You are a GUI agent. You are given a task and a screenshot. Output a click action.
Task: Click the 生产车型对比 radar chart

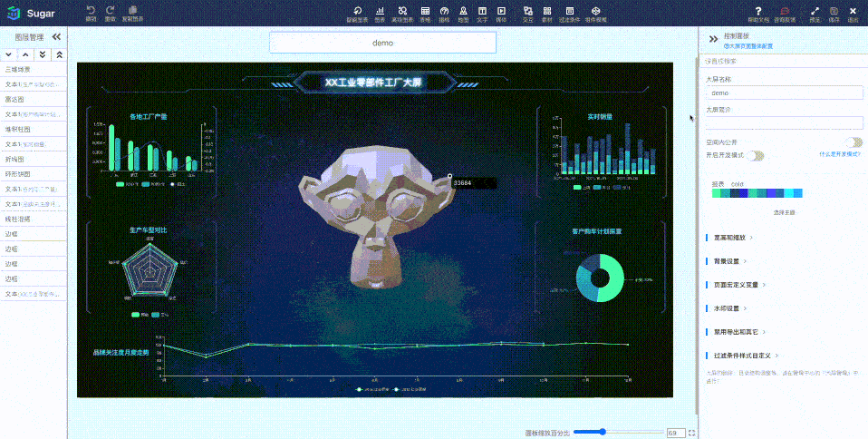149,270
